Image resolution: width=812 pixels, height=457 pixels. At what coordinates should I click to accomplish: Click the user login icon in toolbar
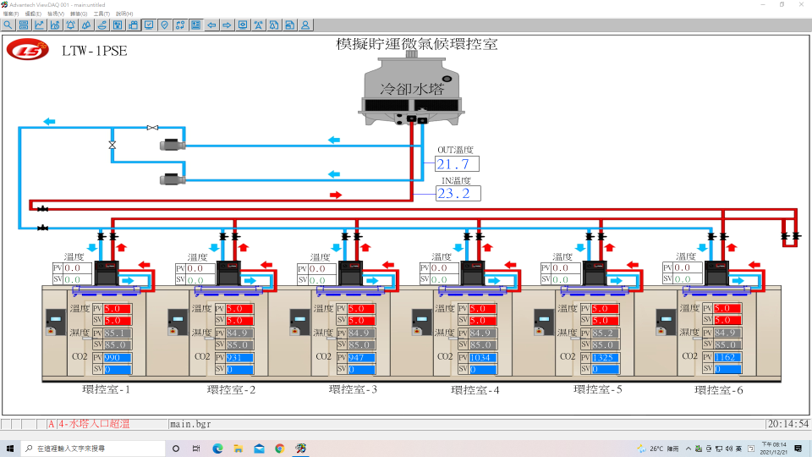(x=305, y=25)
